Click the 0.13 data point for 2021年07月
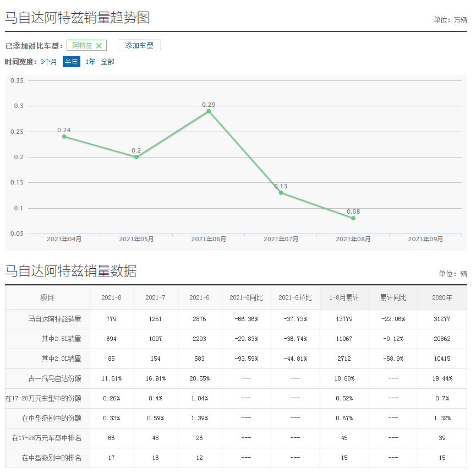This screenshot has width=476, height=472. click(x=281, y=193)
